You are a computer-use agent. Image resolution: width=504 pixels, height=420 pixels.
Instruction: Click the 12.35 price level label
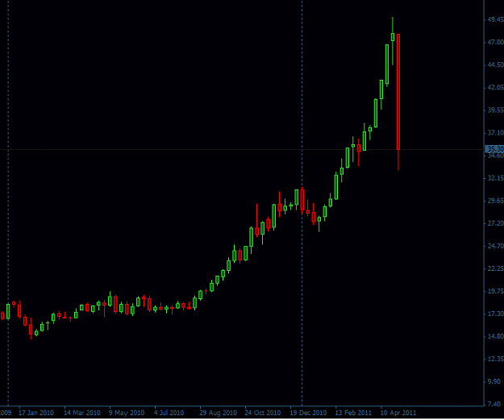(x=495, y=359)
